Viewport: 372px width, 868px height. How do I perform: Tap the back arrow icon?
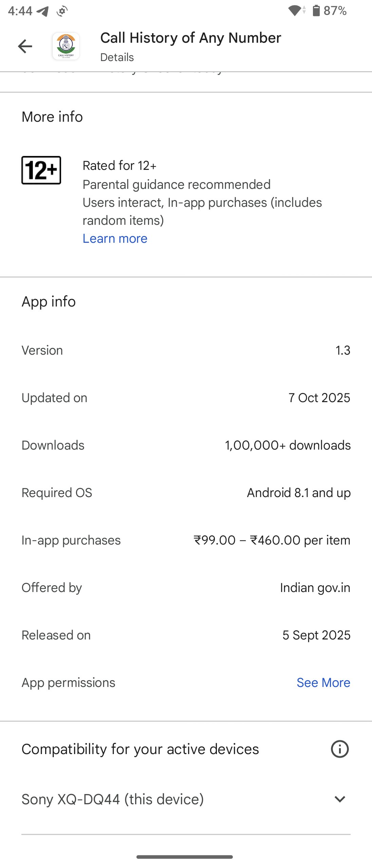pyautogui.click(x=25, y=46)
